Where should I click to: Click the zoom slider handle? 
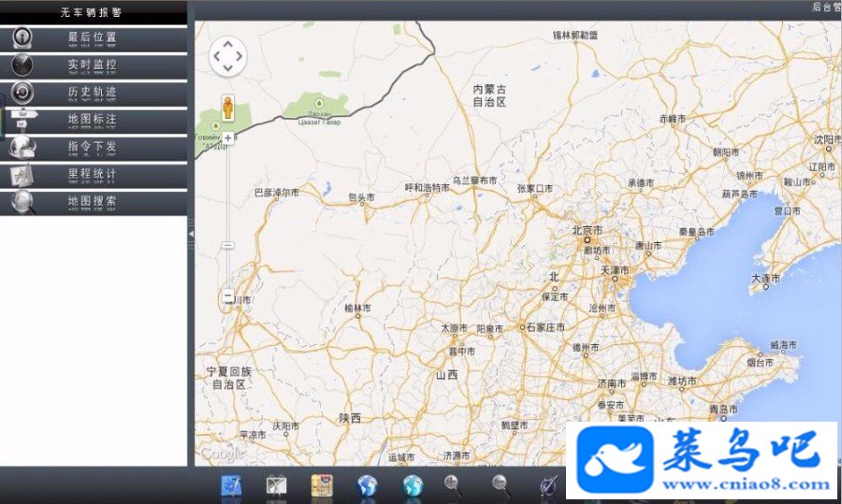227,245
